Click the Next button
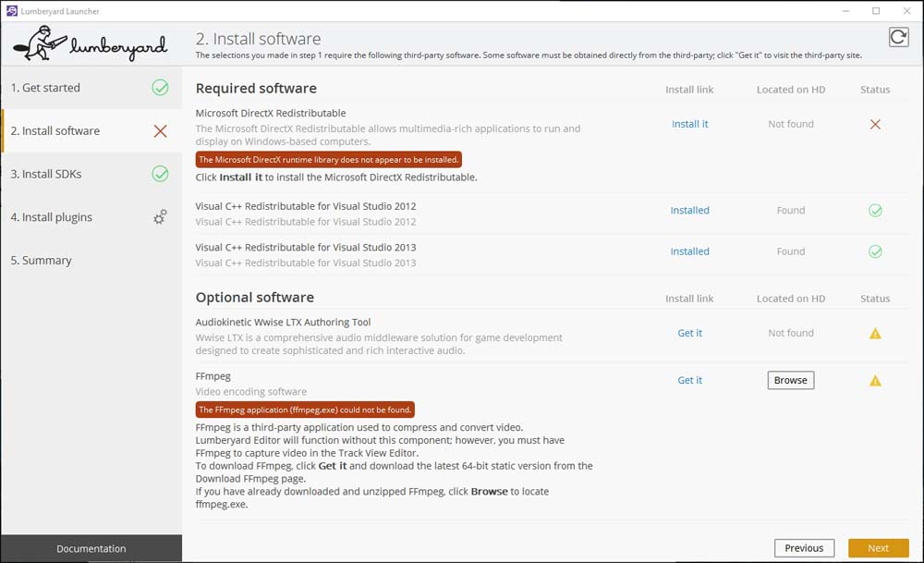 pyautogui.click(x=878, y=548)
